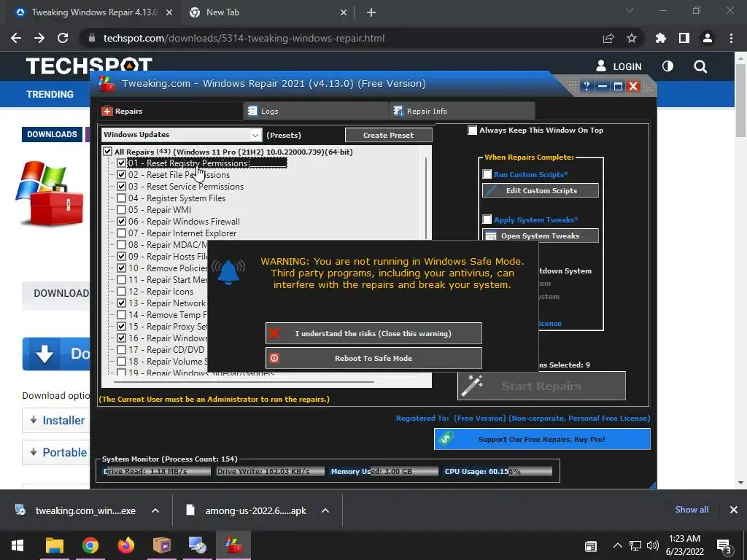Image resolution: width=747 pixels, height=560 pixels.
Task: Bookmark this page with the star icon
Action: pyautogui.click(x=632, y=38)
